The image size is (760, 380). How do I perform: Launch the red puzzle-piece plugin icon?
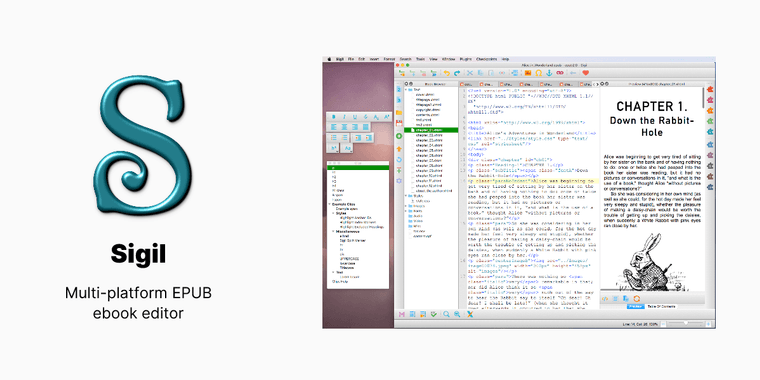tap(710, 89)
